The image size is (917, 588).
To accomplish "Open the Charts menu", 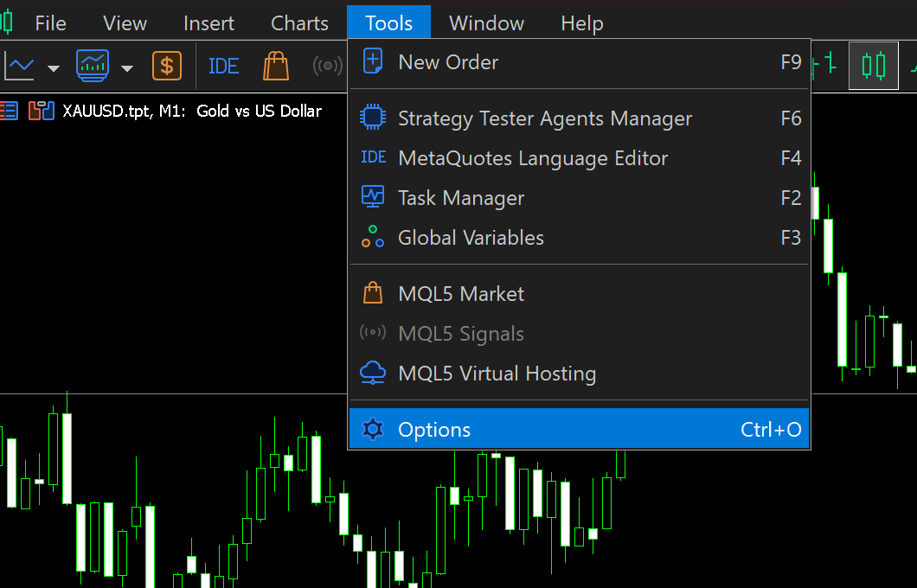I will coord(299,23).
